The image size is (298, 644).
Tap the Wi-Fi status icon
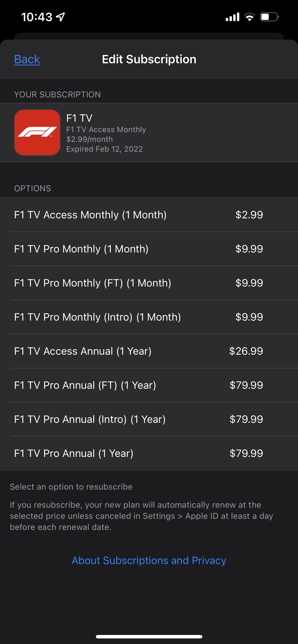tap(249, 17)
